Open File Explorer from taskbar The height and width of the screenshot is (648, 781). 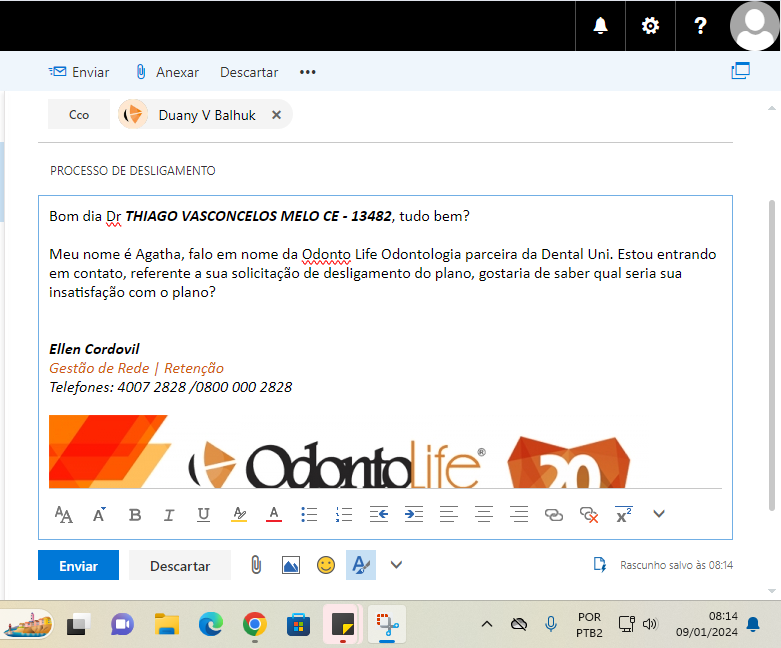pos(167,625)
